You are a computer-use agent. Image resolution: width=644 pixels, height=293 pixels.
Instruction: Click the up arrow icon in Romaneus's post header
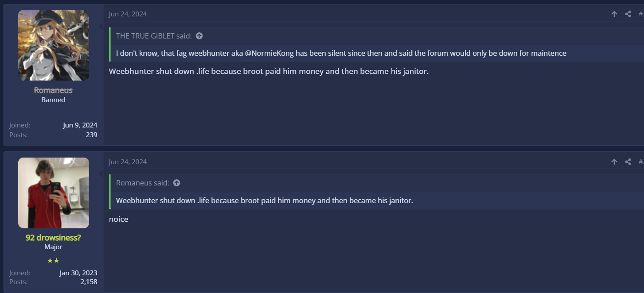614,14
